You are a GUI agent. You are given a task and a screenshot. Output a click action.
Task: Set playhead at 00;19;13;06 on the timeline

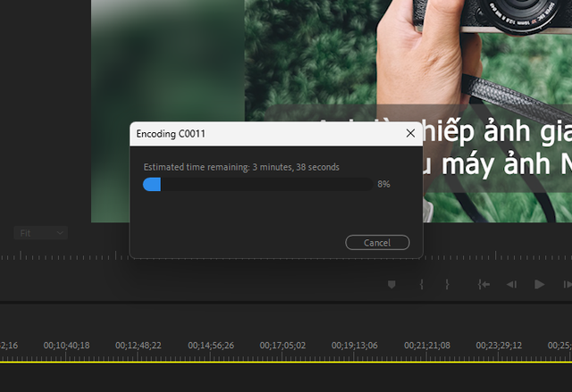tap(355, 345)
